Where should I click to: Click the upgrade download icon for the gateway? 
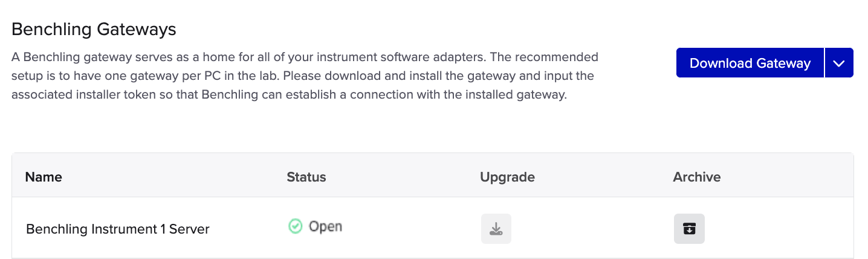tap(496, 229)
